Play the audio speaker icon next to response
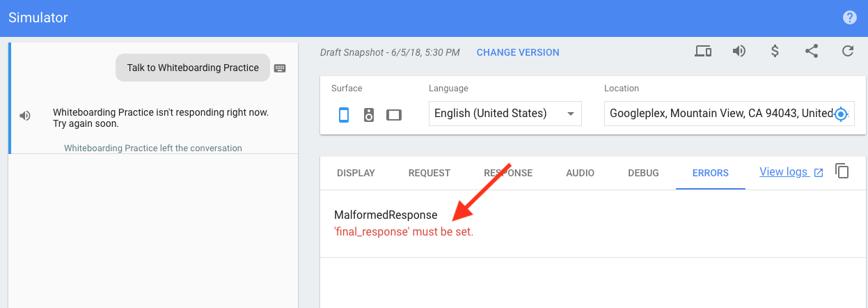The width and height of the screenshot is (868, 308). click(25, 116)
